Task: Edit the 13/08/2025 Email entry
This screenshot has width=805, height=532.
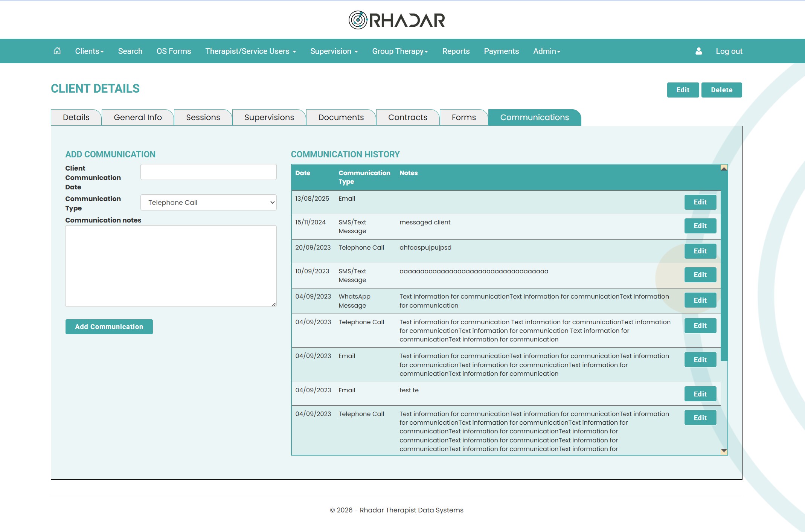Action: point(700,202)
